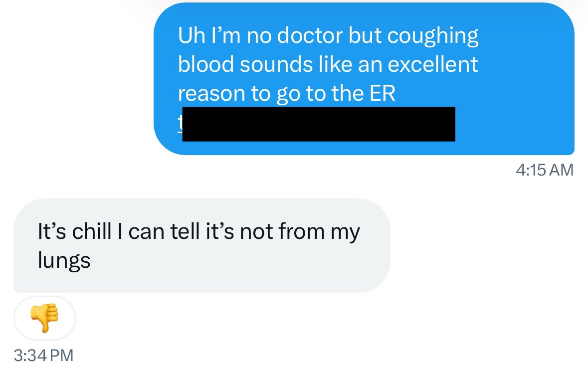The height and width of the screenshot is (371, 588).
Task: Click the word "blood" in outgoing message
Action: pos(206,64)
